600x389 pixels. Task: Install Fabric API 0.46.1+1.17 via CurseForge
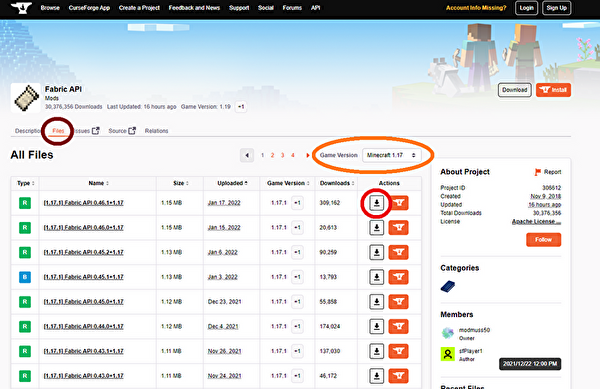(398, 203)
